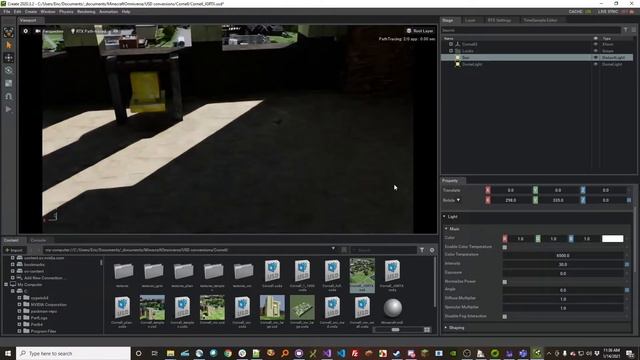Open the white light Color swatch
640x360 pixels.
[x=613, y=239]
